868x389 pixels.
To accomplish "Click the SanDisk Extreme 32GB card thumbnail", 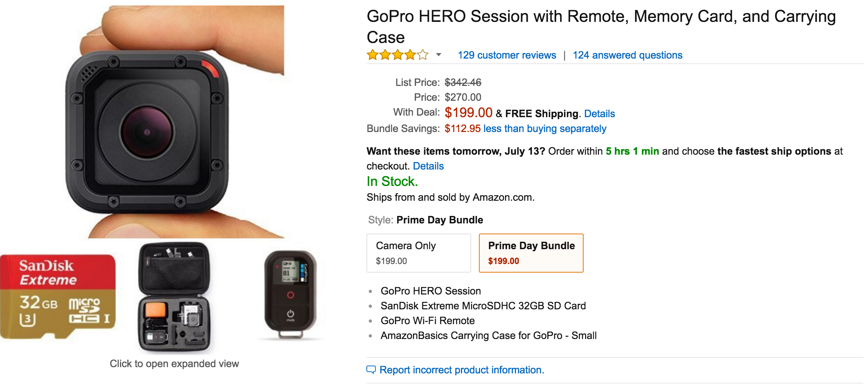I will (58, 297).
